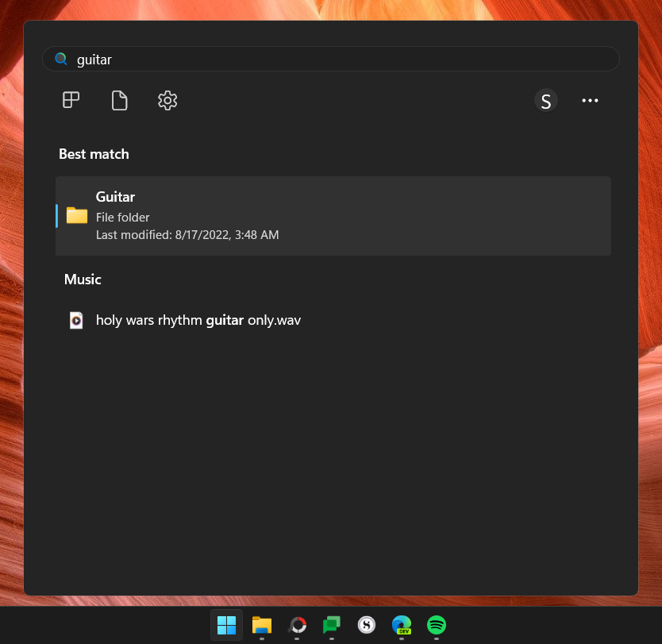Open Google Chat from the taskbar

pyautogui.click(x=331, y=626)
